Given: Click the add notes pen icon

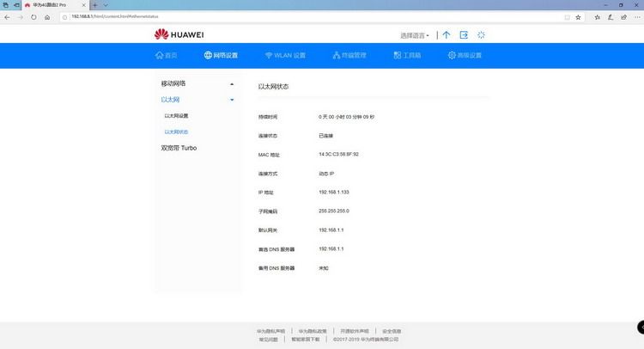Looking at the screenshot, I should click(x=611, y=17).
